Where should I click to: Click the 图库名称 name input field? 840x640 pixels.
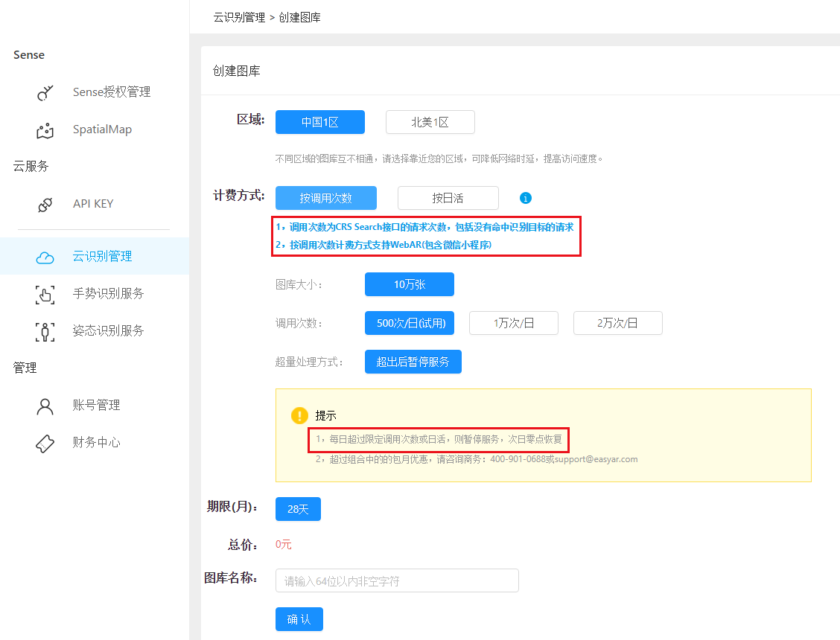pyautogui.click(x=396, y=580)
